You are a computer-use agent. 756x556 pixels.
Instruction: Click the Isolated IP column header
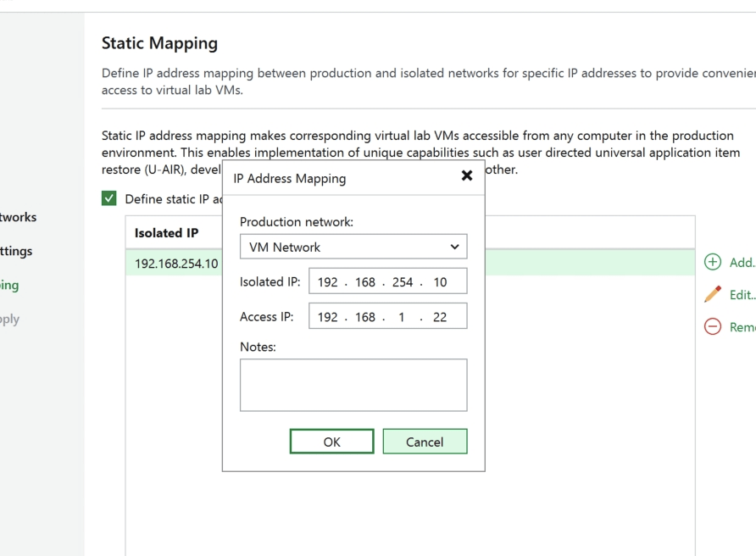(166, 233)
